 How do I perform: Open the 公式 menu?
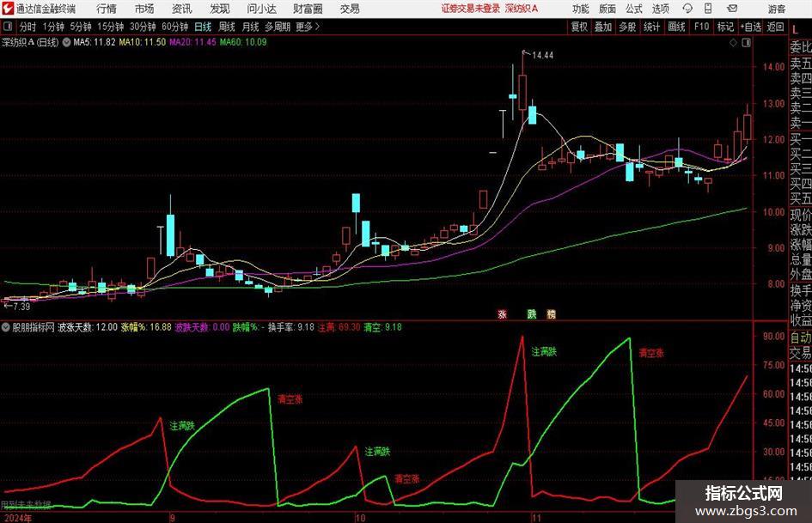click(x=634, y=9)
